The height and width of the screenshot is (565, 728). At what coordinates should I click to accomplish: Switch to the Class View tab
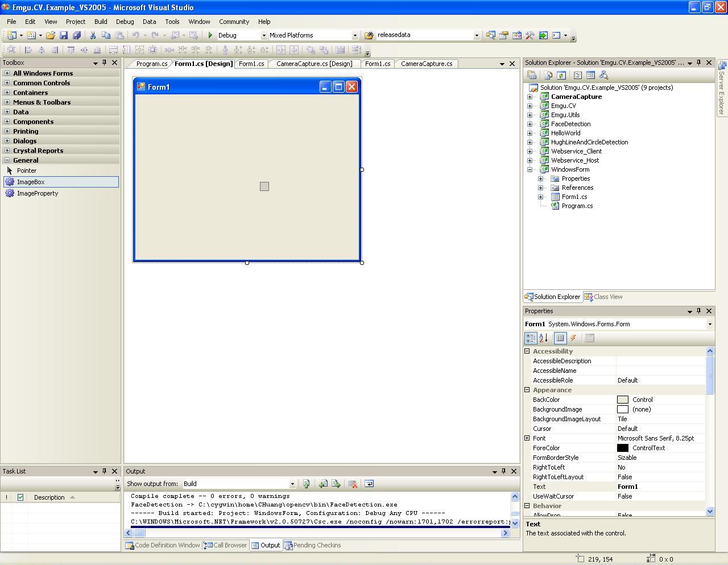[603, 297]
